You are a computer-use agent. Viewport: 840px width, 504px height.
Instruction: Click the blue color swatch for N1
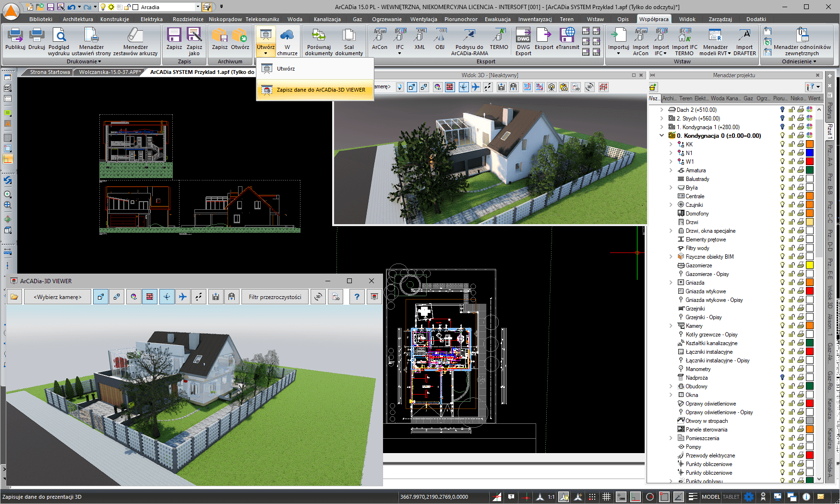(x=810, y=153)
